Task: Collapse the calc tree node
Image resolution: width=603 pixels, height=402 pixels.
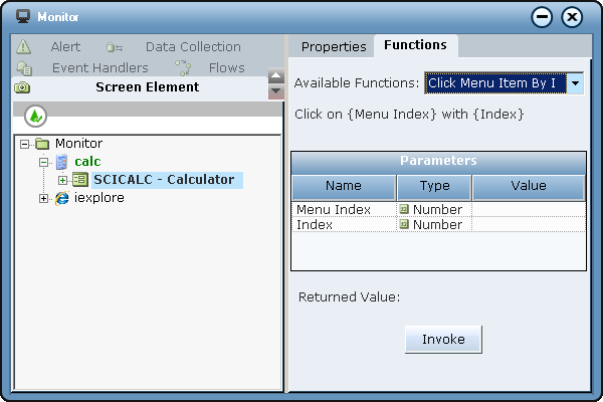Action: click(x=44, y=162)
